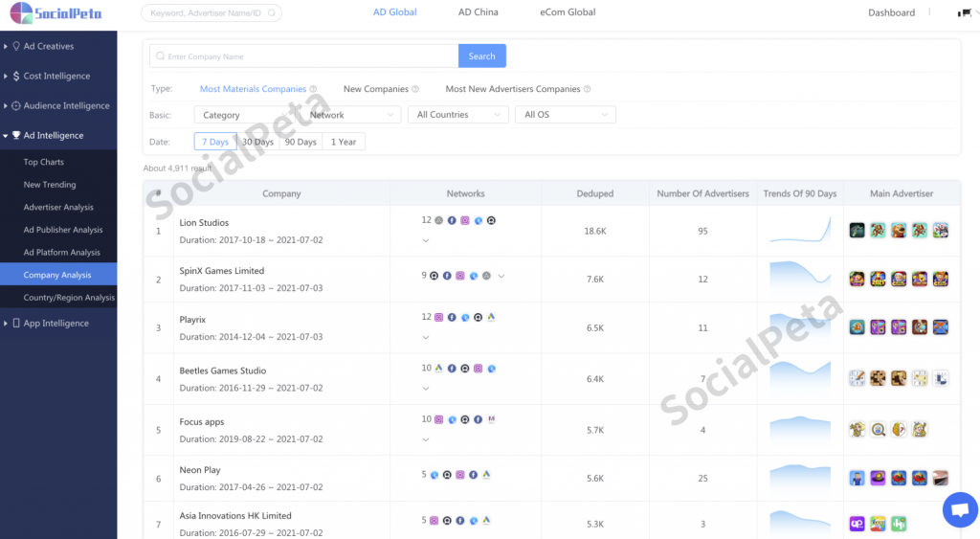This screenshot has height=539, width=980.
Task: Click Lion Studios last advertiser app icon
Action: pos(940,230)
